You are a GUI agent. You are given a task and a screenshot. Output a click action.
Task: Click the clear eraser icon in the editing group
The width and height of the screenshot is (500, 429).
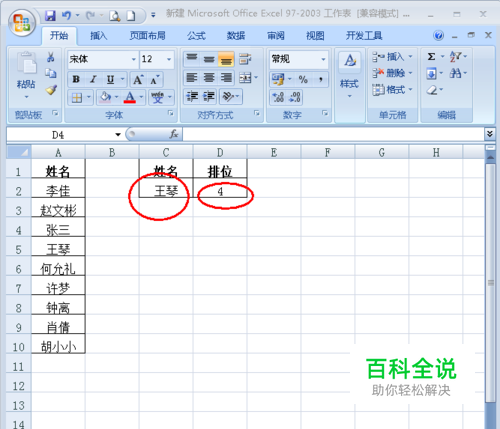(432, 90)
